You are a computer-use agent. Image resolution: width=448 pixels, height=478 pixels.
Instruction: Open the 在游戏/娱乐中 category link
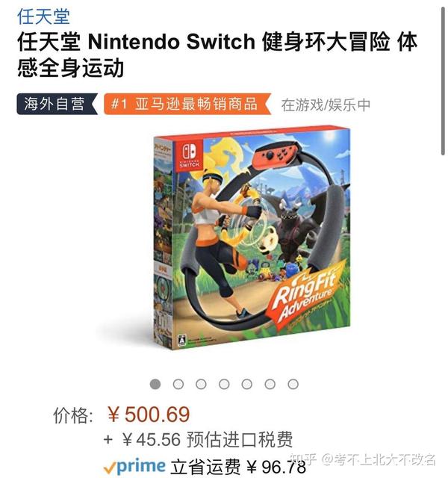coord(326,105)
